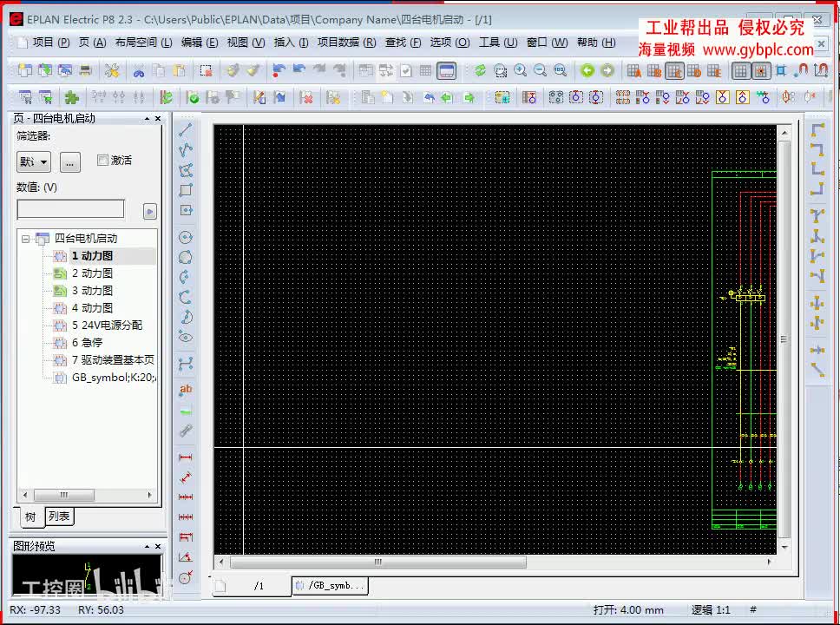
Task: Open the 工具 menu
Action: pyautogui.click(x=498, y=43)
